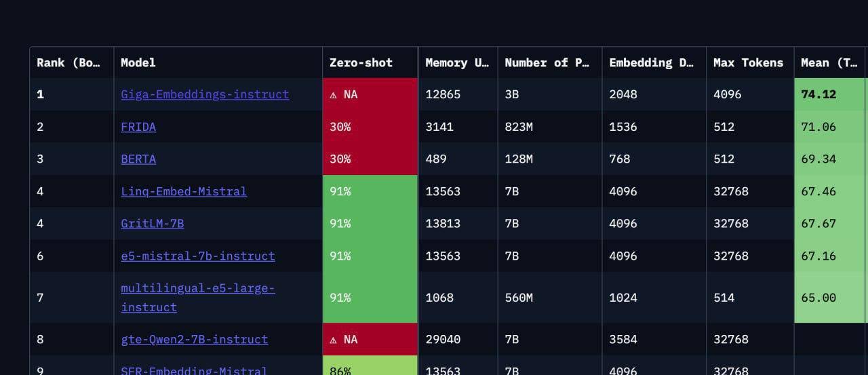Viewport: 868px width, 375px height.
Task: Click the GritLM-7B model link
Action: (153, 223)
